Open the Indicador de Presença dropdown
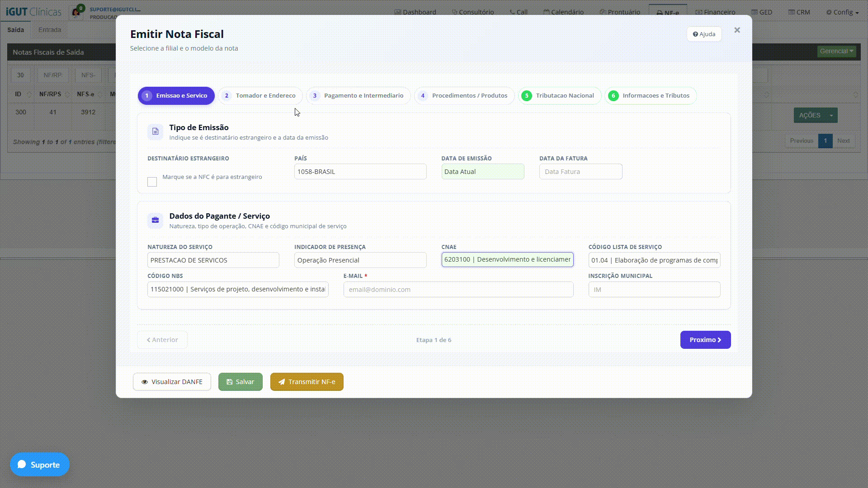 pos(360,260)
